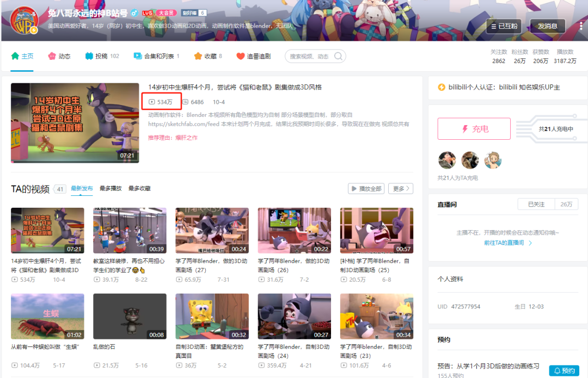This screenshot has width=588, height=378.
Task: Click the 播放全部 button
Action: (x=366, y=189)
